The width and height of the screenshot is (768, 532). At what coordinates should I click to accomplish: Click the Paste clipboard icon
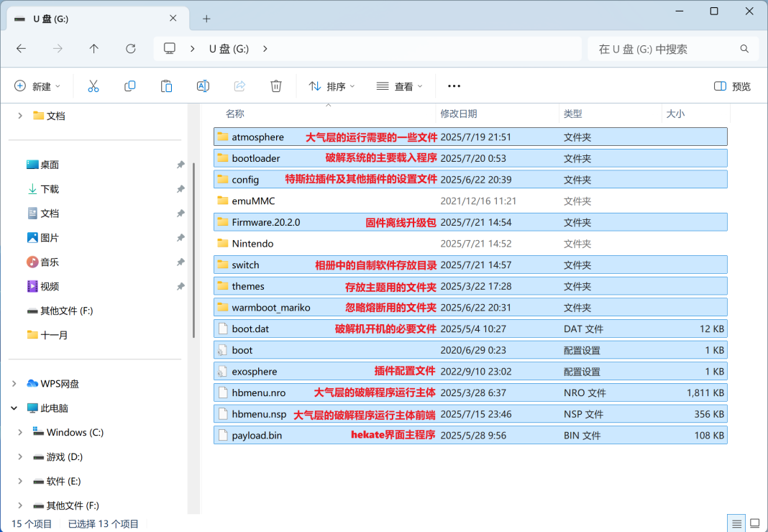click(x=166, y=86)
